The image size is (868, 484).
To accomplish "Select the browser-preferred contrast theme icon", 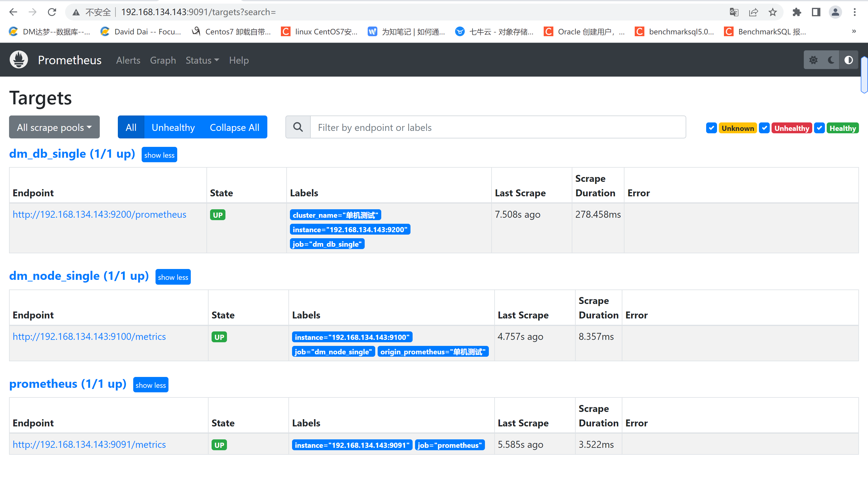I will click(848, 60).
